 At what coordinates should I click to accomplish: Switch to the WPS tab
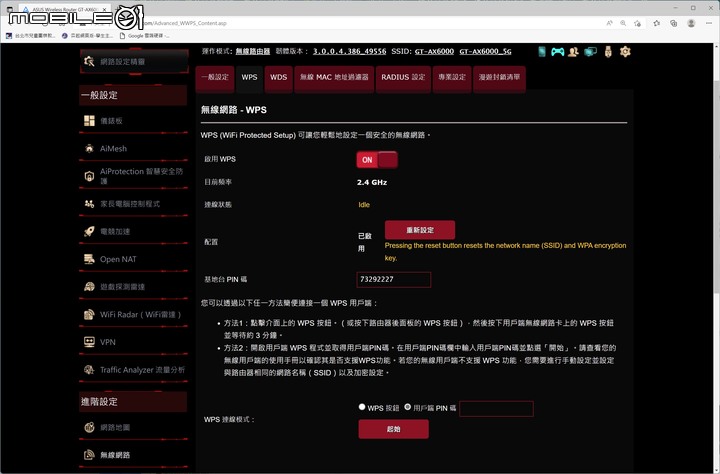click(x=249, y=78)
